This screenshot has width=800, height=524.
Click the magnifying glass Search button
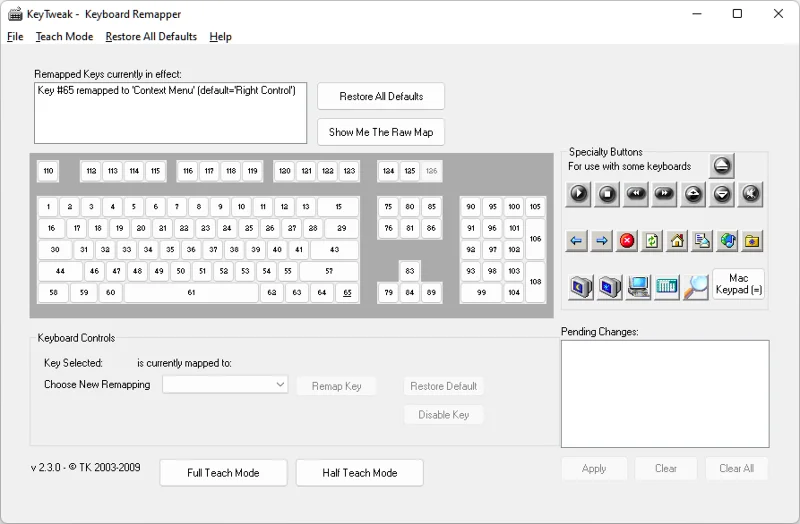point(697,286)
